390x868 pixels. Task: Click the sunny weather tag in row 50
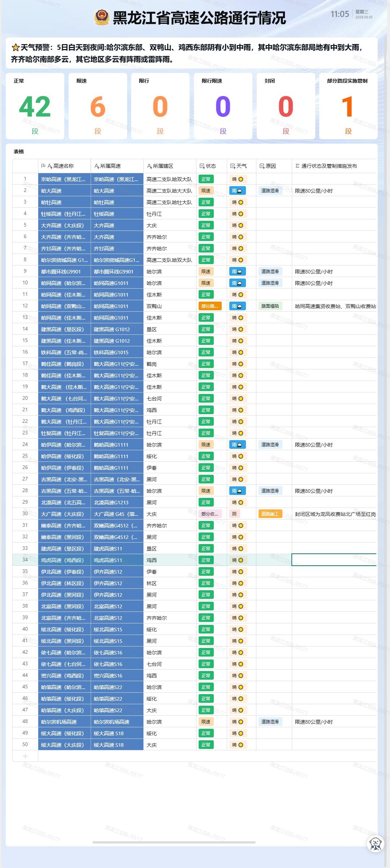(238, 745)
